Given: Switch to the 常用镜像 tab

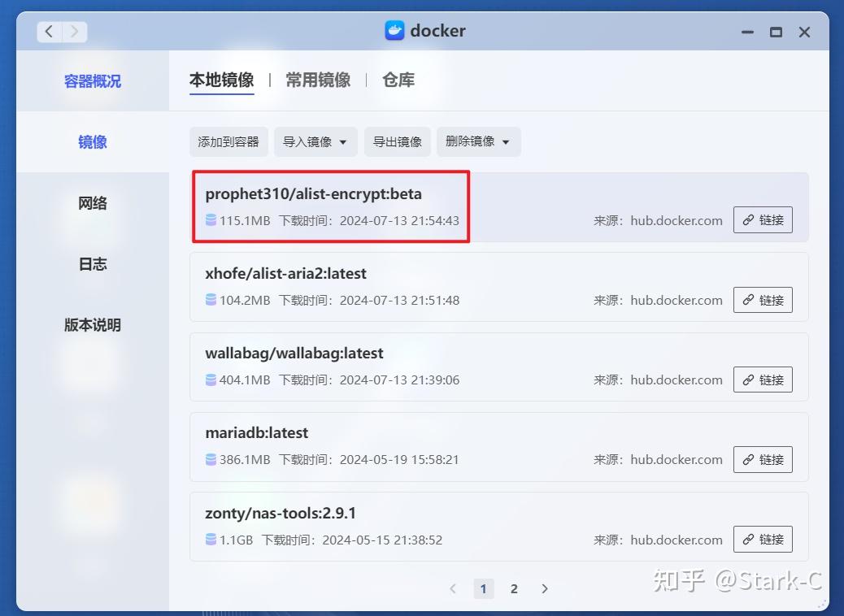Looking at the screenshot, I should pos(317,80).
